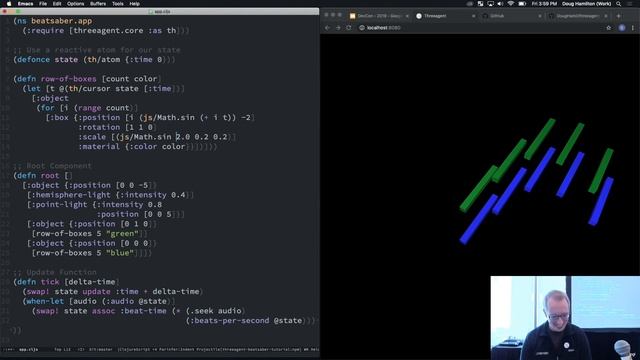Click "row-of-boxes" function name in defn

click(x=69, y=79)
